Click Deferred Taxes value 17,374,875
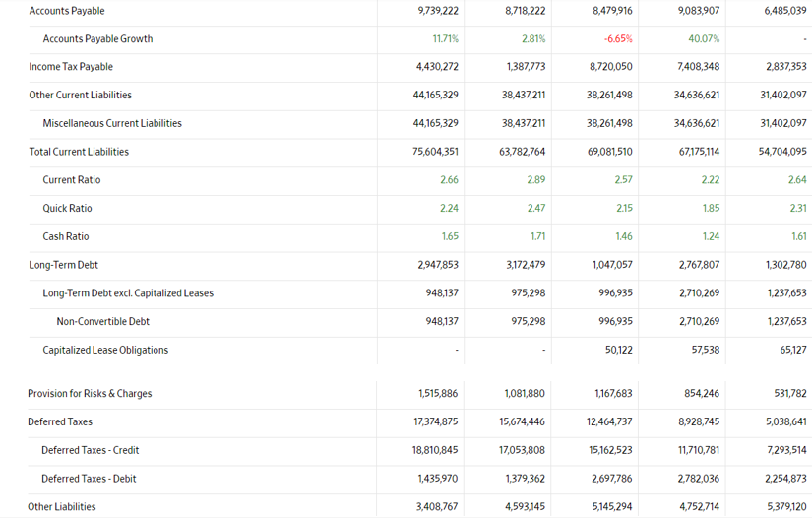The image size is (812, 518). (435, 421)
